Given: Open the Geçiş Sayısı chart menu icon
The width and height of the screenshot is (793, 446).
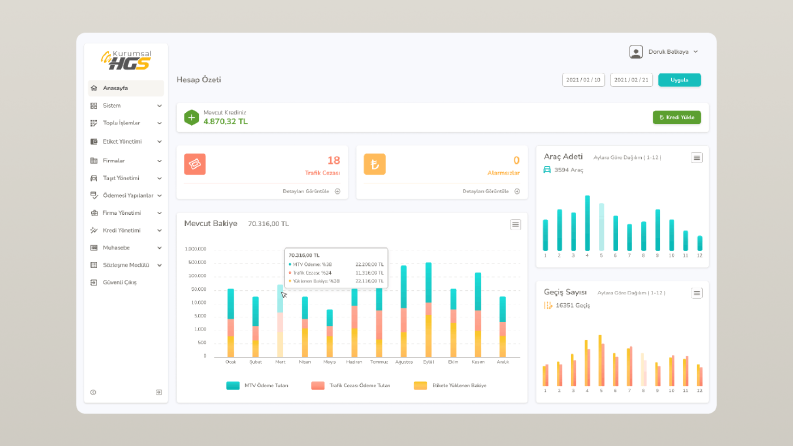Looking at the screenshot, I should click(x=696, y=293).
